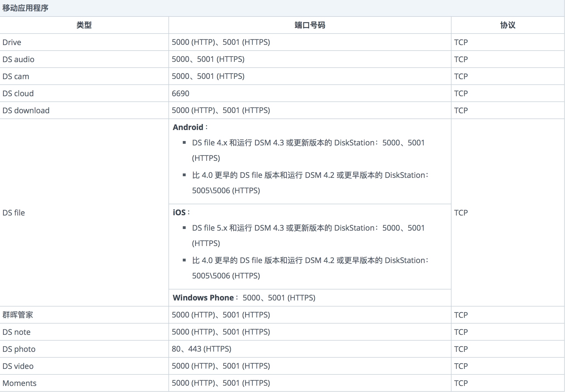Image resolution: width=565 pixels, height=392 pixels.
Task: Click TCP in the Moments row
Action: coord(461,383)
